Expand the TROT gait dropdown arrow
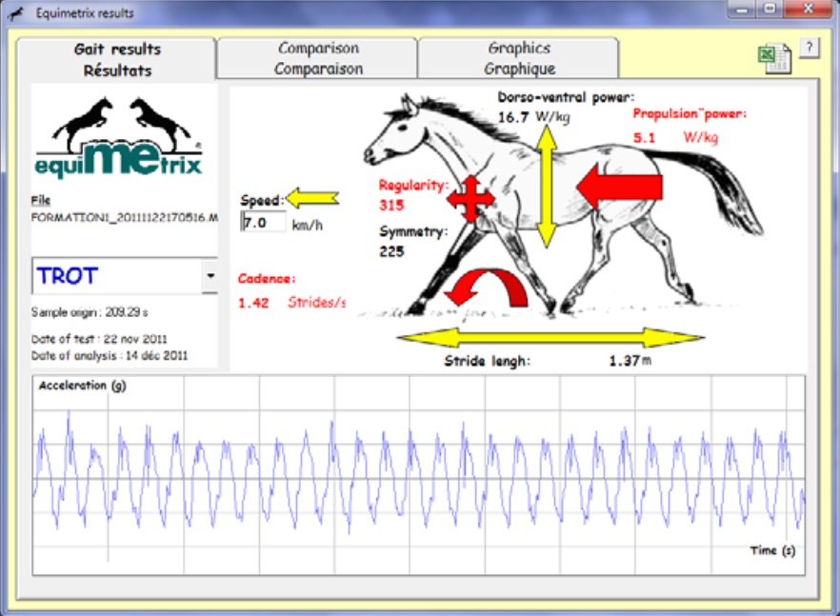This screenshot has height=616, width=840. (x=209, y=276)
